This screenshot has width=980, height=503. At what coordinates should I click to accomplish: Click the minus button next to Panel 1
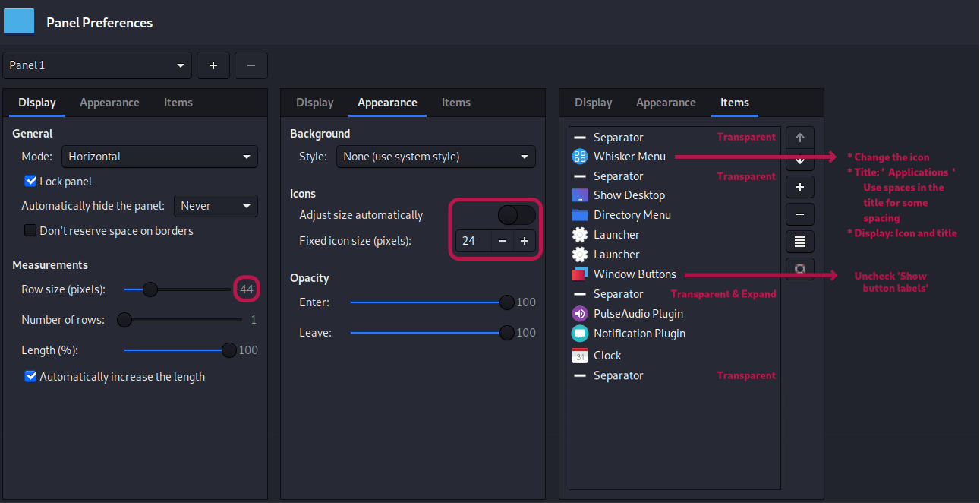pyautogui.click(x=251, y=65)
